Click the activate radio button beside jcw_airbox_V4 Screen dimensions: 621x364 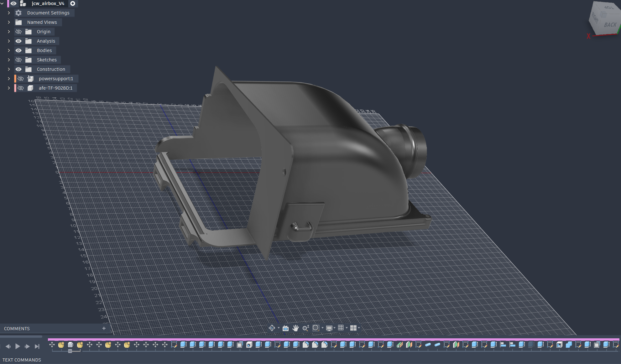click(73, 3)
